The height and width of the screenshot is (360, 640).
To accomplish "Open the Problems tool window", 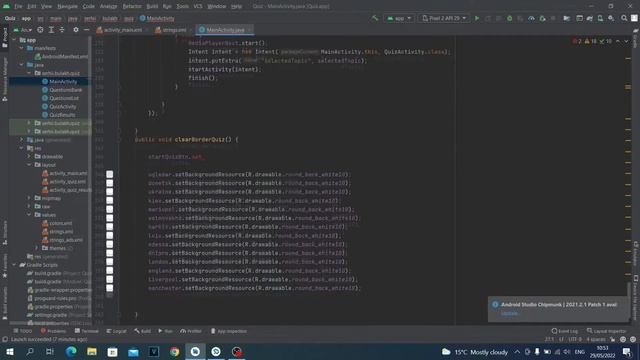I will pos(53,331).
